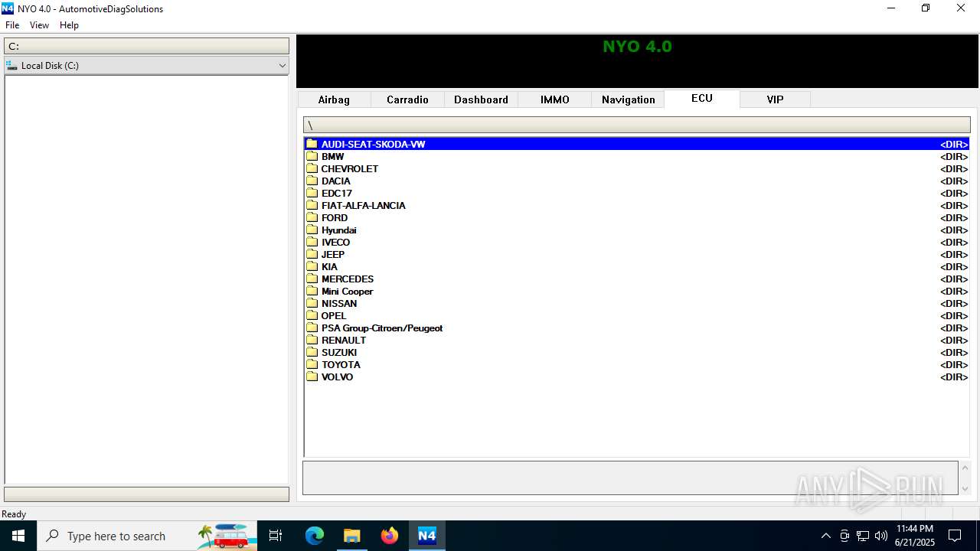Click the MERCEDES folder icon
This screenshot has height=551, width=980.
(x=312, y=279)
